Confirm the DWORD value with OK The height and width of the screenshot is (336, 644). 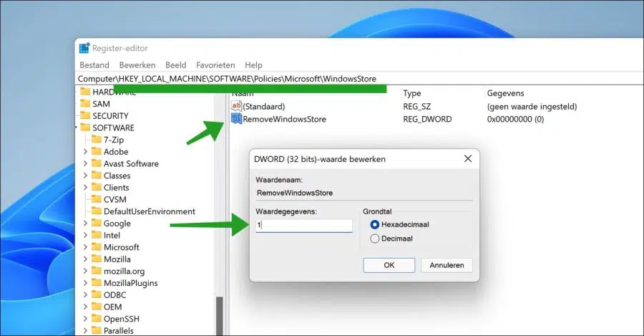click(x=389, y=265)
